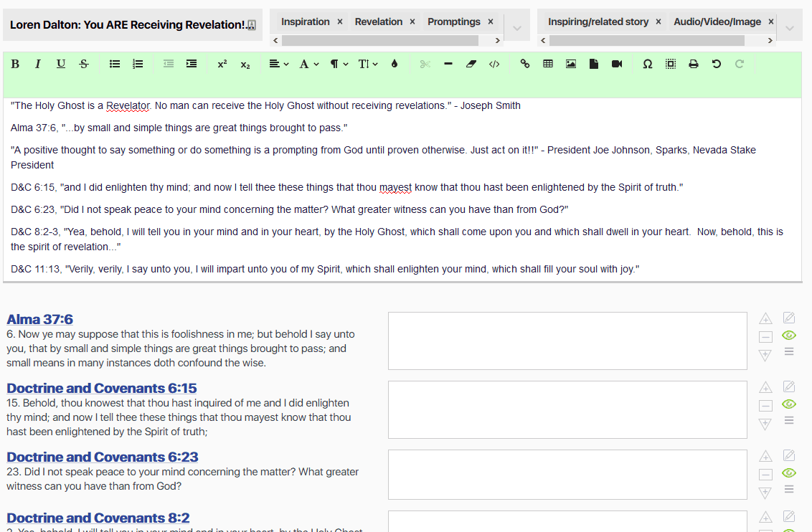Screen dimensions: 812x532
Task: Remove the Inspiration tag
Action: (340, 22)
